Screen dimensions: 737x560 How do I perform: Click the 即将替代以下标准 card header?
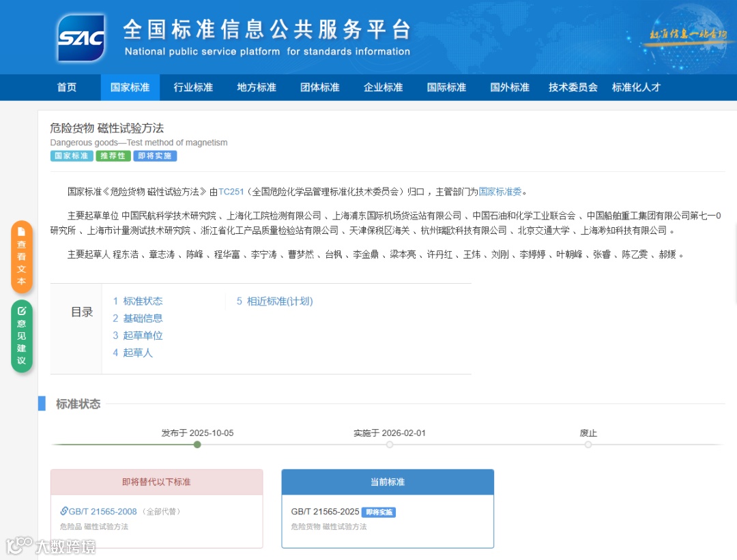click(156, 482)
